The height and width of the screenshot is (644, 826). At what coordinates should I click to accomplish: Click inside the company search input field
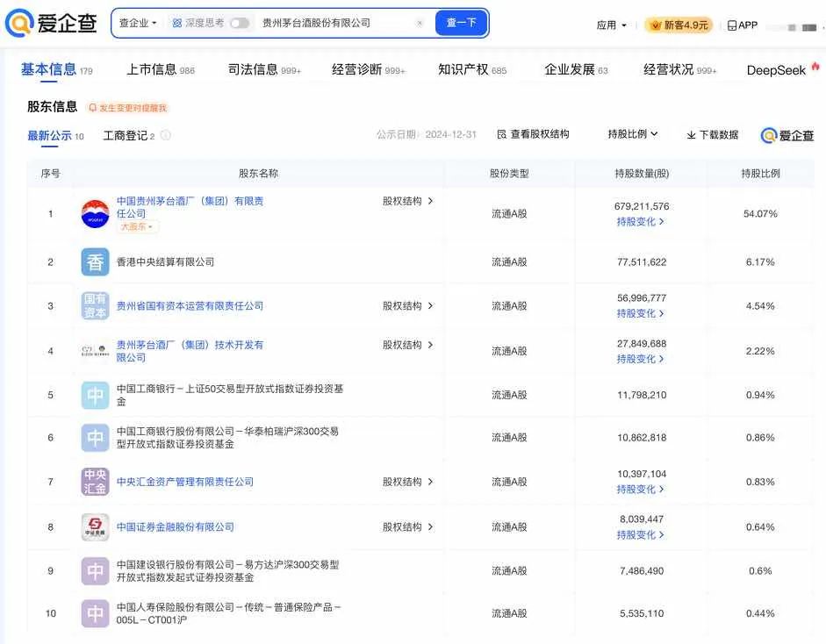point(334,23)
